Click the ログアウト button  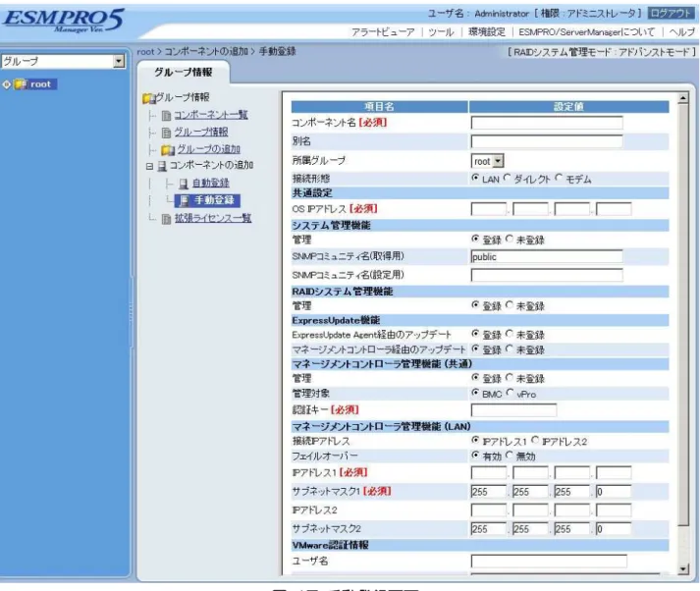point(671,14)
